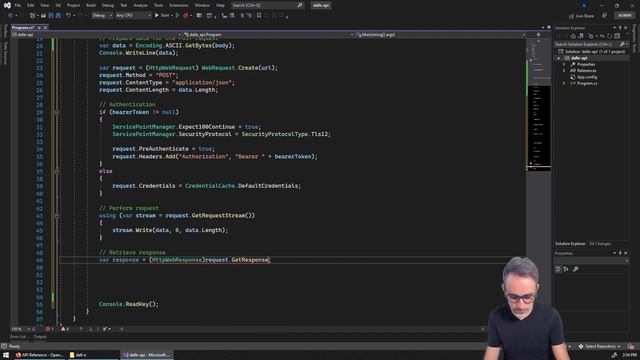Viewport: 640px width, 360px height.
Task: Click the green Start debugging button
Action: [162, 16]
